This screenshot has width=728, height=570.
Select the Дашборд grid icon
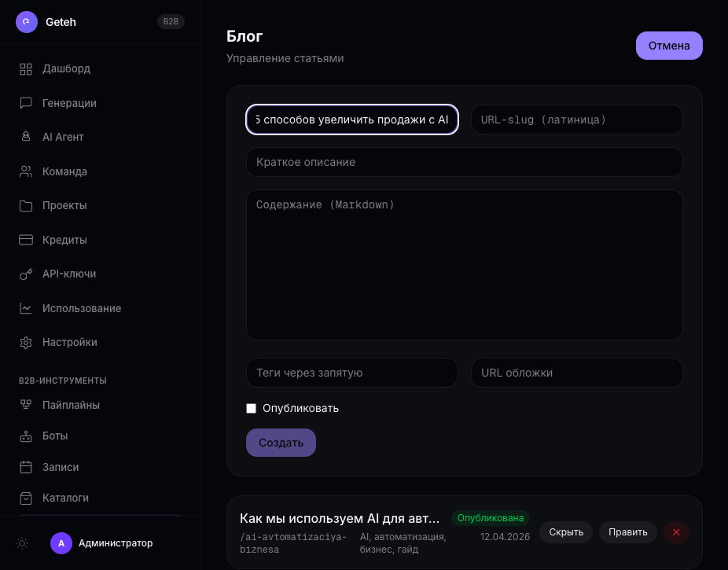[24, 69]
